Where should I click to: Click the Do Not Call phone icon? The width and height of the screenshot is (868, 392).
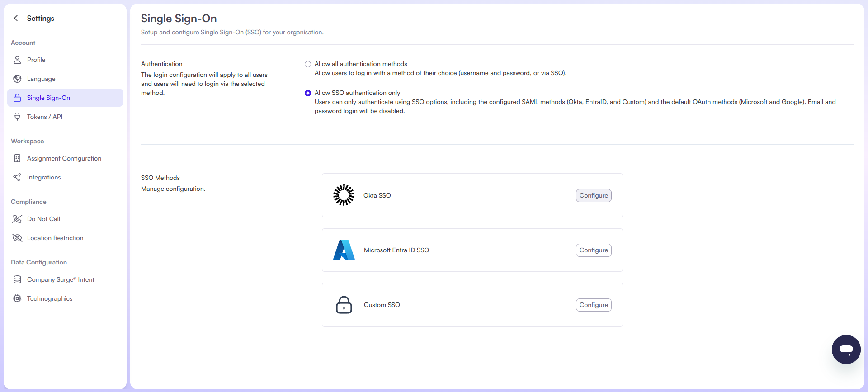point(17,219)
